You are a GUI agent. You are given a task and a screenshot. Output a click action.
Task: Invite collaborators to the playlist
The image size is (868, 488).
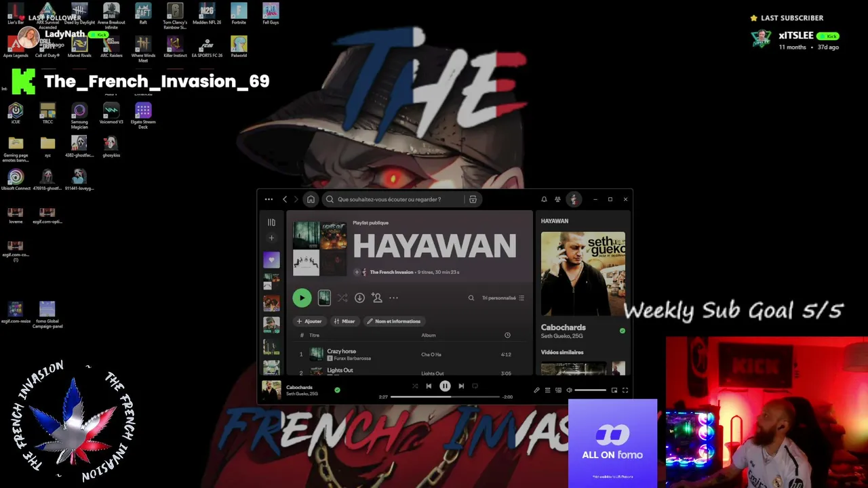[376, 298]
